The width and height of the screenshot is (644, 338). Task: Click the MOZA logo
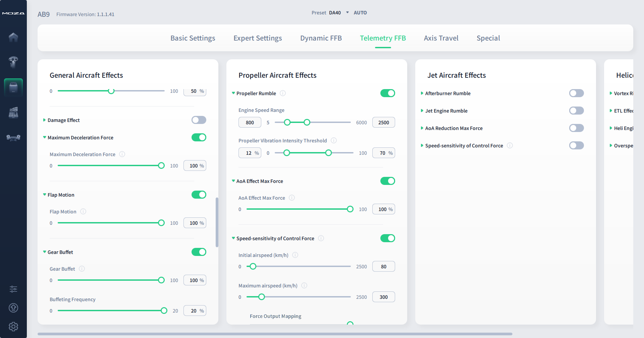click(x=13, y=13)
